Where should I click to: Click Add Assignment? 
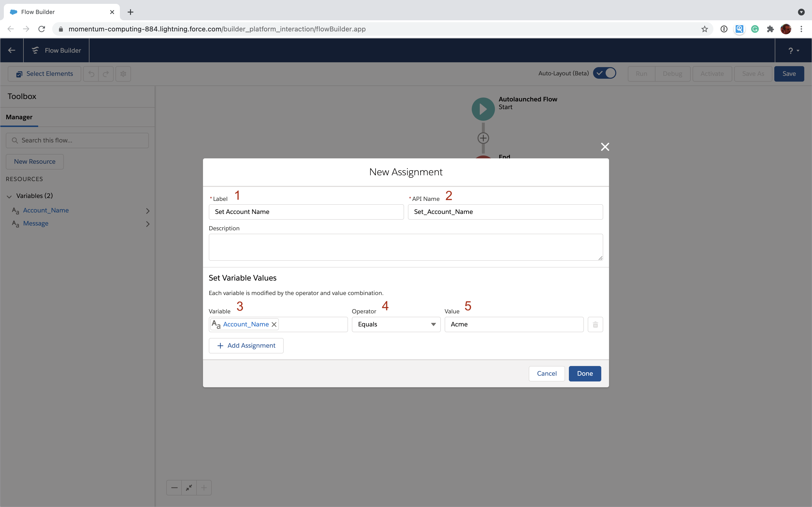pyautogui.click(x=246, y=345)
